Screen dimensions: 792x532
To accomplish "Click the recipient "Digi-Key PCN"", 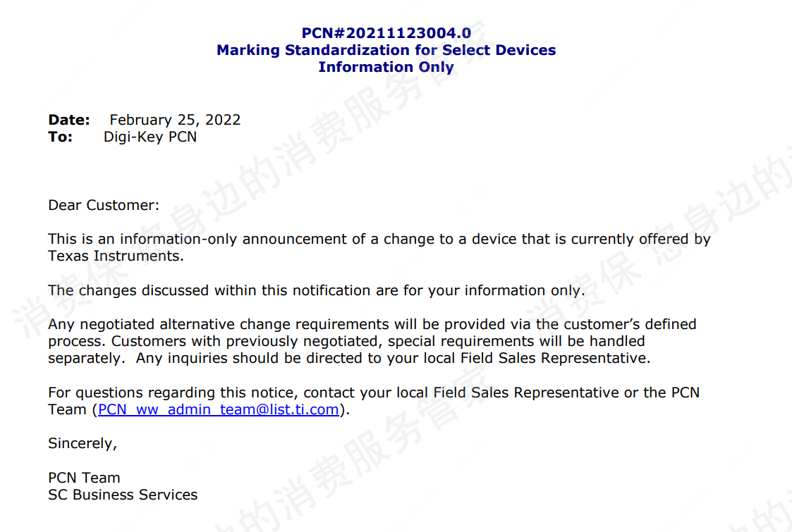I will (x=150, y=137).
